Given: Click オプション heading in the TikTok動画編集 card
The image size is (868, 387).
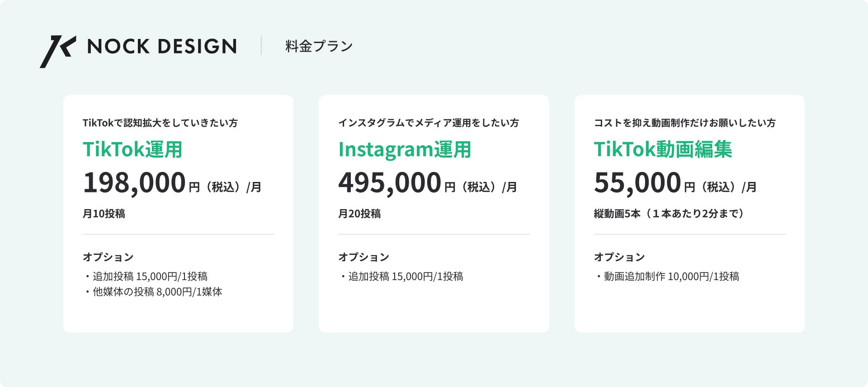Looking at the screenshot, I should [619, 257].
